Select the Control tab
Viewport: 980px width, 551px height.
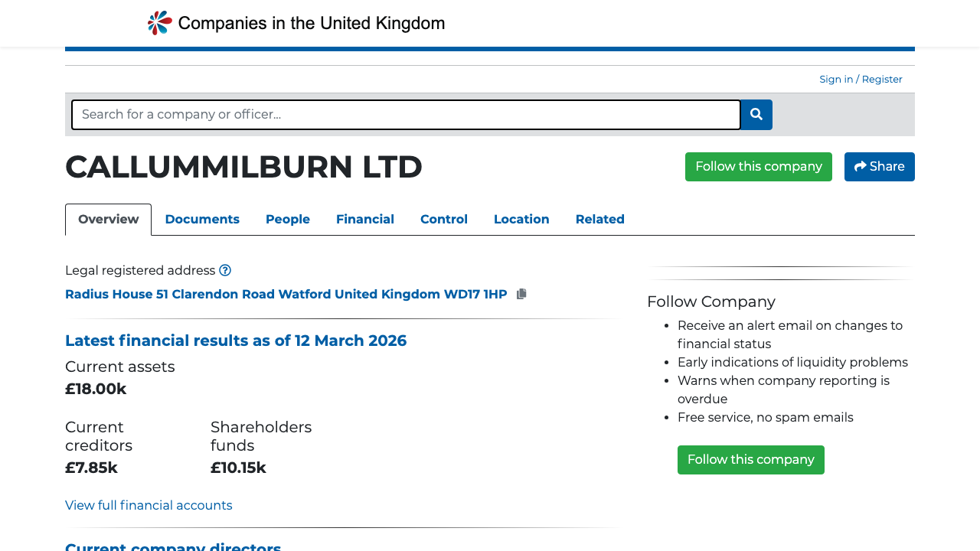coord(444,220)
